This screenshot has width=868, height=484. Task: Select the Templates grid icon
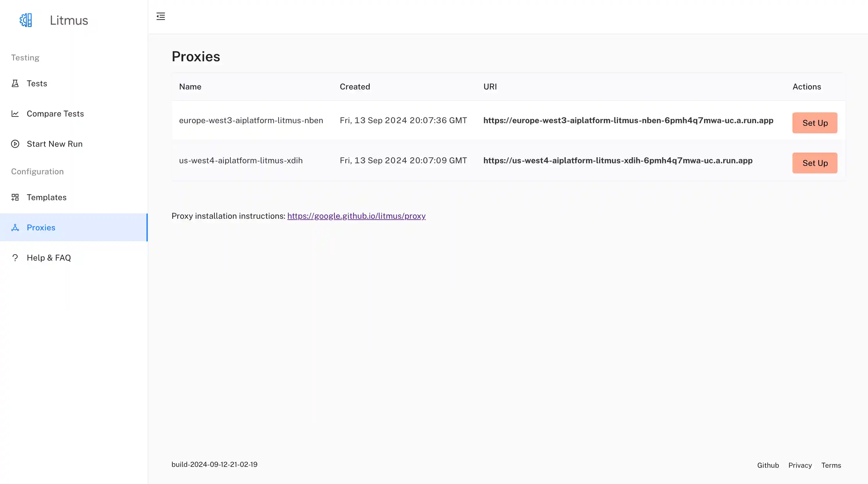tap(15, 197)
